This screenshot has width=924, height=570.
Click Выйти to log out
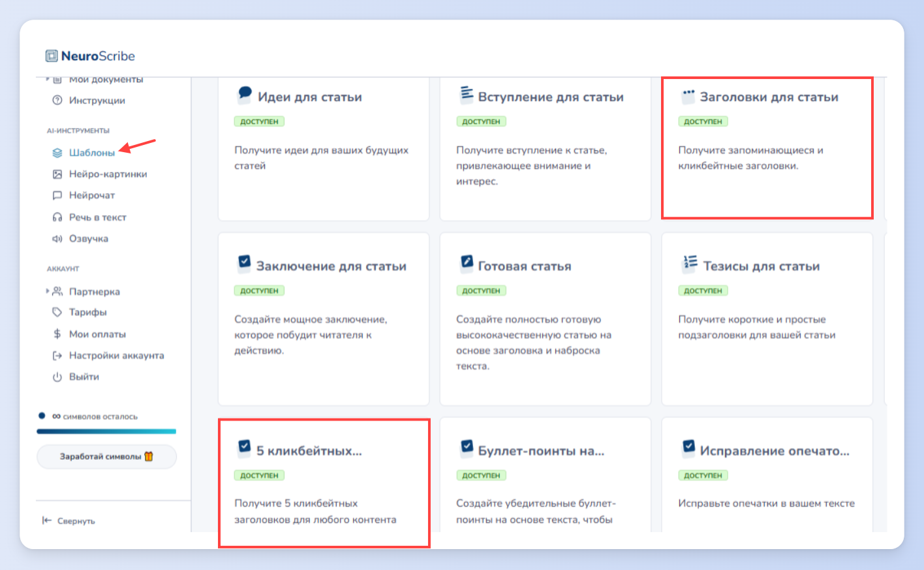[x=84, y=377]
